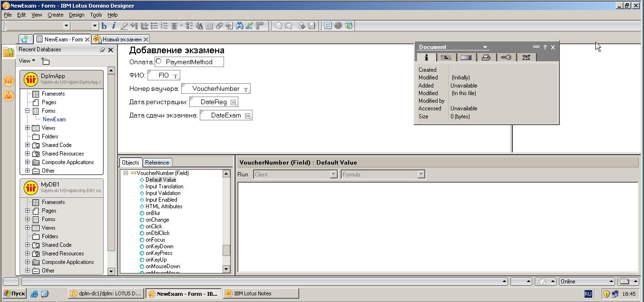Select the Input Validation event
The height and width of the screenshot is (302, 644).
pyautogui.click(x=163, y=193)
